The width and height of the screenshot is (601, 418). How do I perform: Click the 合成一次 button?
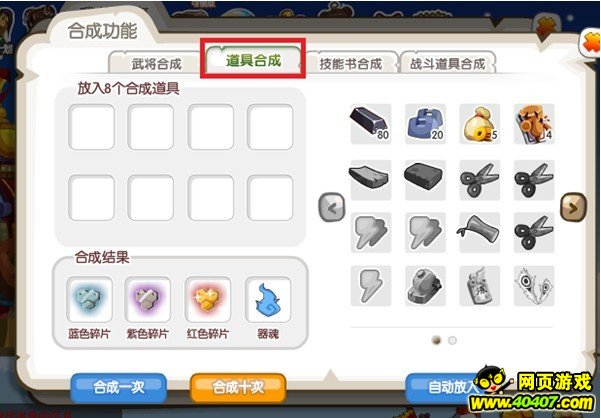coord(119,387)
